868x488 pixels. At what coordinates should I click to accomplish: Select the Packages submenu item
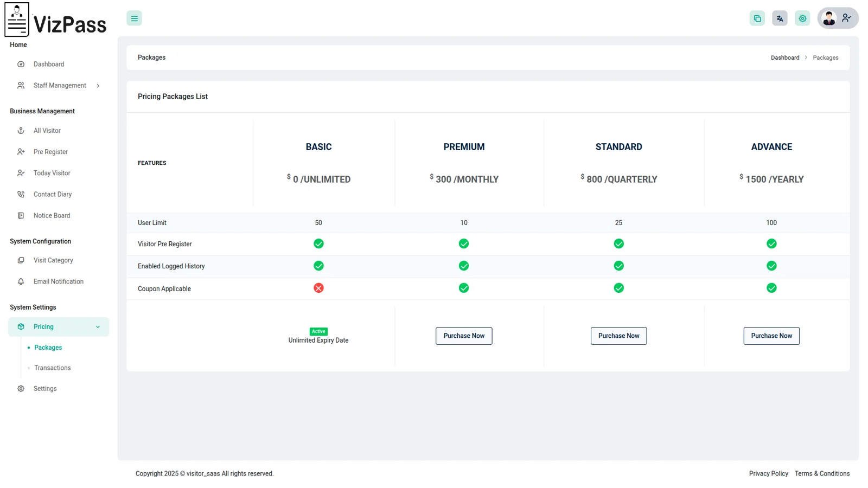[48, 348]
